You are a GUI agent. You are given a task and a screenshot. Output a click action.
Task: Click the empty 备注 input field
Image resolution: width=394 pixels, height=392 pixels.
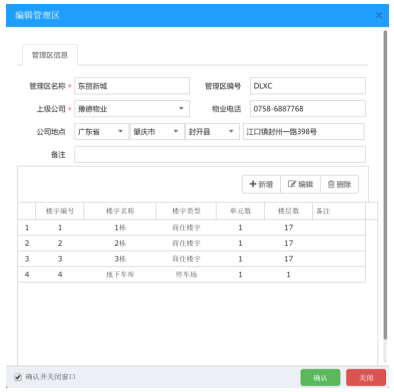220,154
